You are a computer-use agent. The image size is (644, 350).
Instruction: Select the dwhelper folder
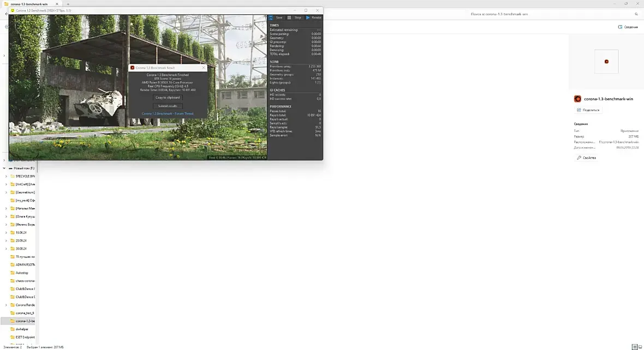click(19, 329)
